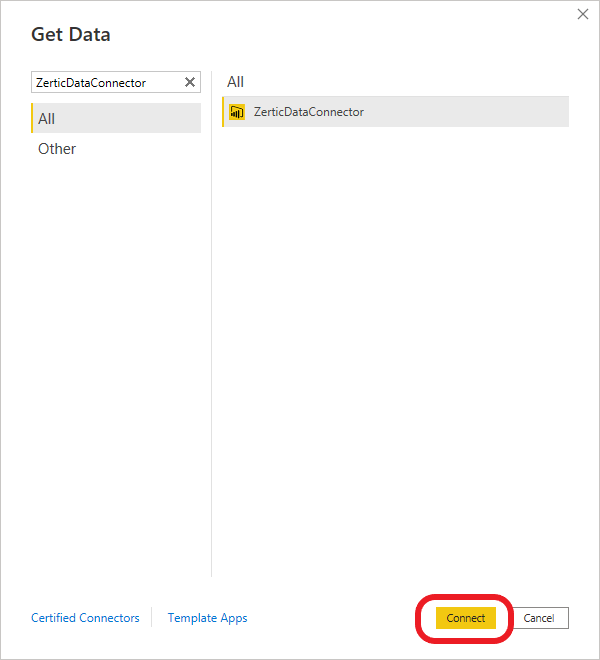Image resolution: width=600 pixels, height=660 pixels.
Task: Click the empty footer area left of Connect
Action: 330,618
